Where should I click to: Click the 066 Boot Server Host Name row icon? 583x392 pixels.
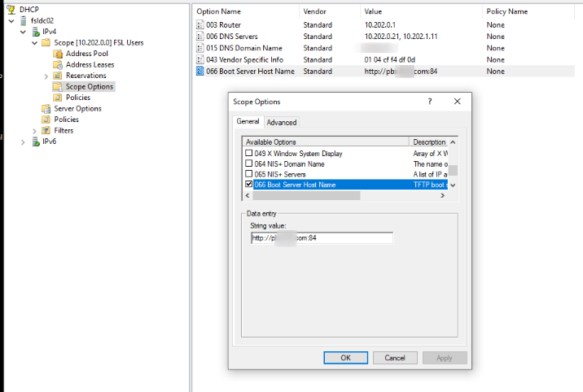click(x=200, y=71)
